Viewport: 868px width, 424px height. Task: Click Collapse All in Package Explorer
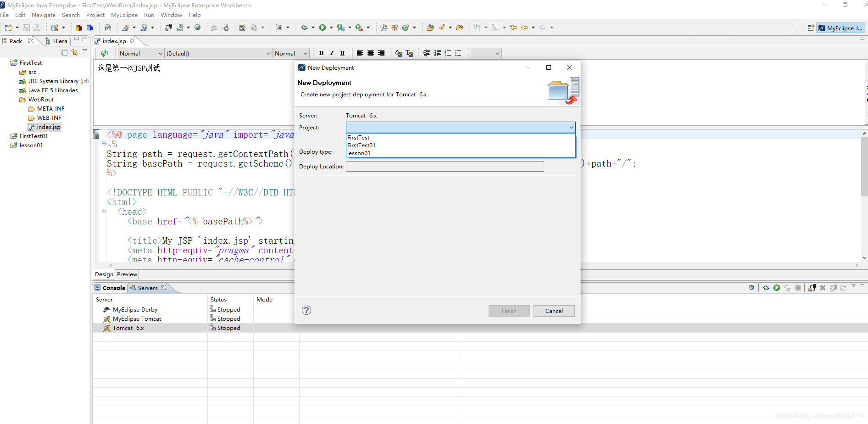point(65,52)
